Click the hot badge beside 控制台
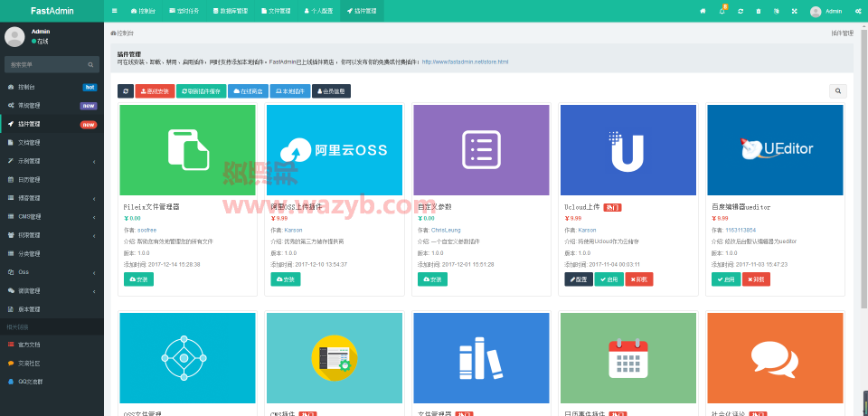868x416 pixels. click(x=90, y=88)
